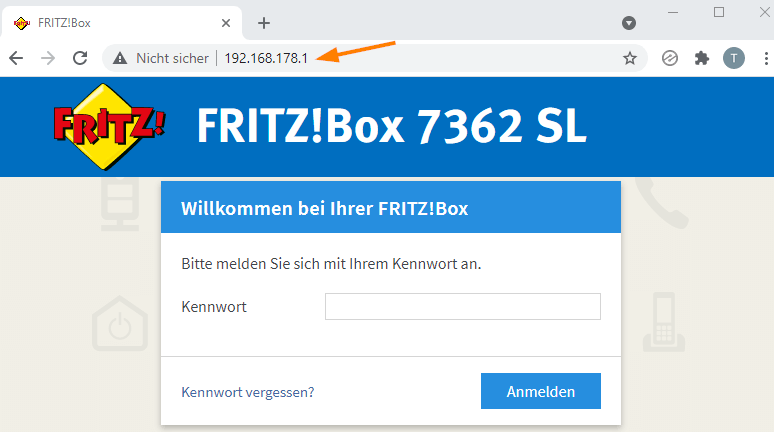Close the FRITZ!Box tab

pyautogui.click(x=226, y=23)
